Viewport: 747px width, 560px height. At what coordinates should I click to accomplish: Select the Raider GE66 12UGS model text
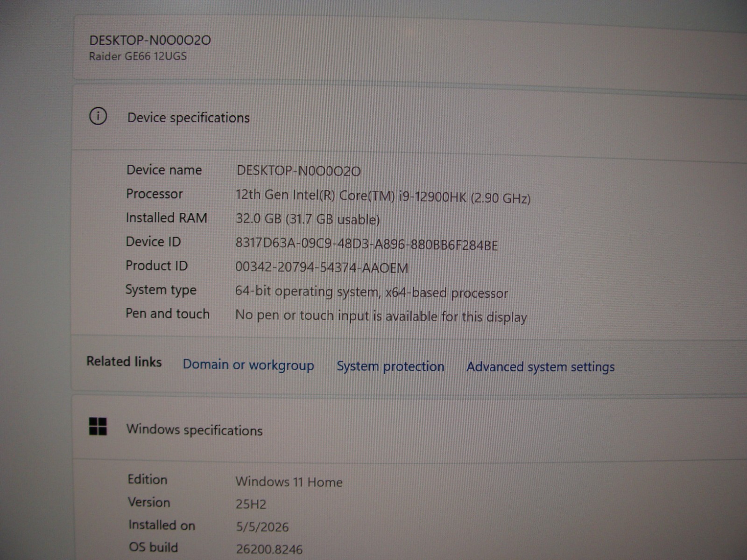(x=138, y=56)
